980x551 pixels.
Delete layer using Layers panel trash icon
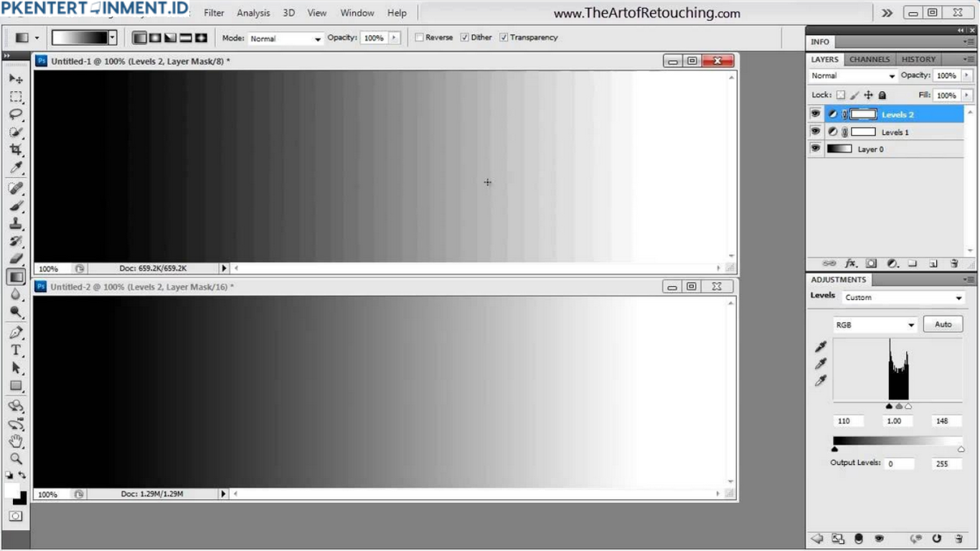coord(954,263)
